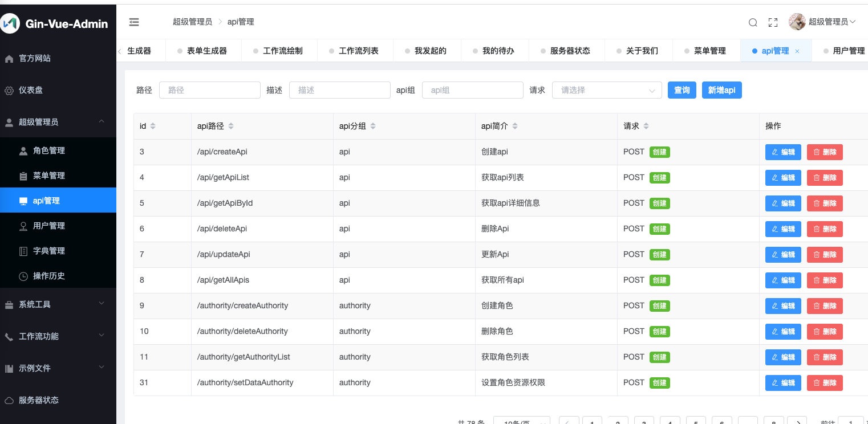The width and height of the screenshot is (868, 424).
Task: Delete the /authority/createAuthority row
Action: coord(825,306)
